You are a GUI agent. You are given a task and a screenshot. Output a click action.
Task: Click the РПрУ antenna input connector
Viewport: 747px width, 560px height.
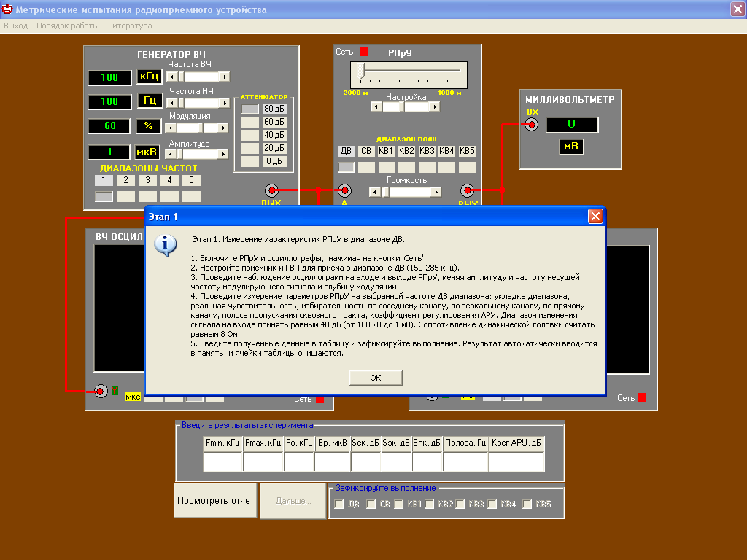coord(344,191)
